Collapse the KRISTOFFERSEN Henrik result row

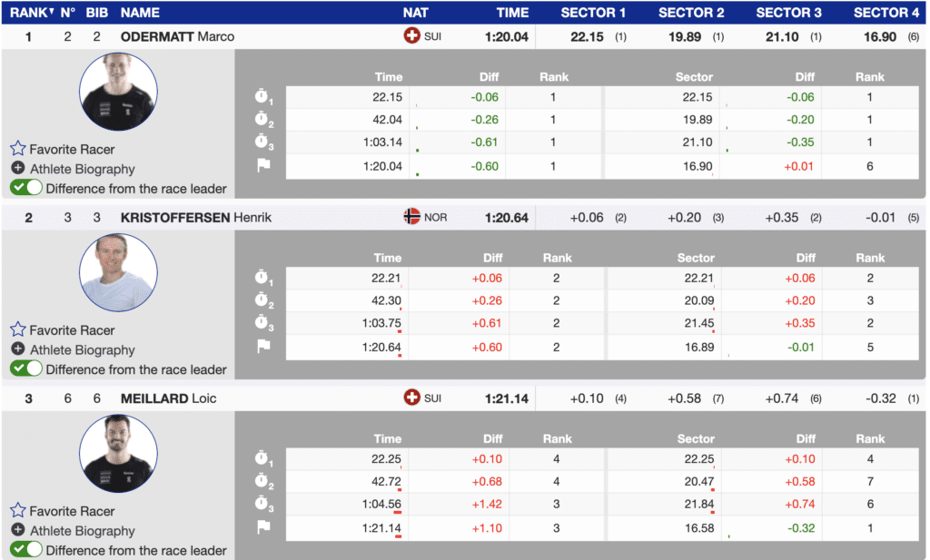click(195, 218)
